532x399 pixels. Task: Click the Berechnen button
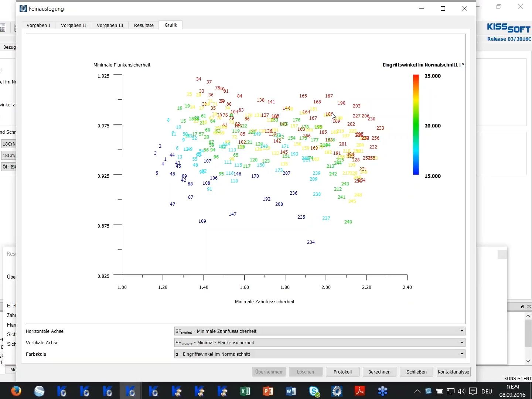tap(379, 372)
